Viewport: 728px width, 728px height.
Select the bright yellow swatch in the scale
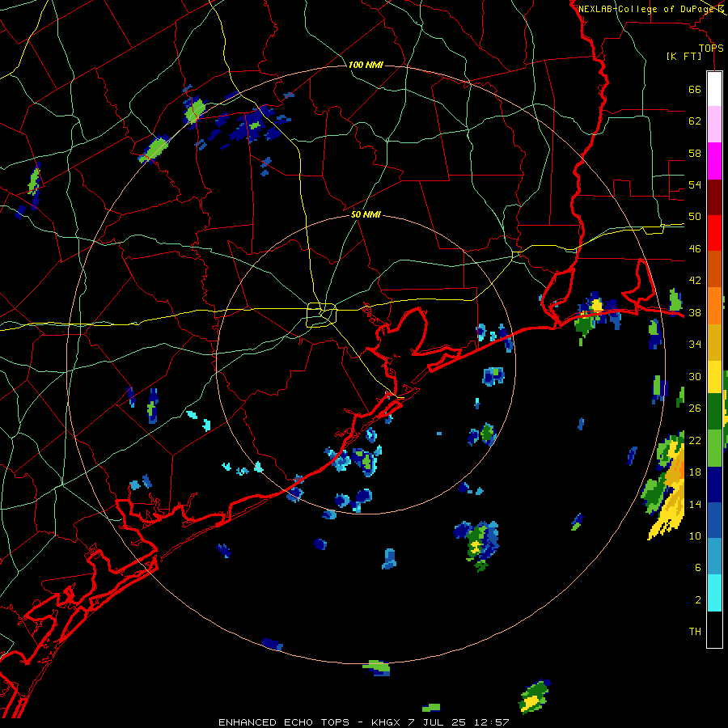[x=714, y=377]
